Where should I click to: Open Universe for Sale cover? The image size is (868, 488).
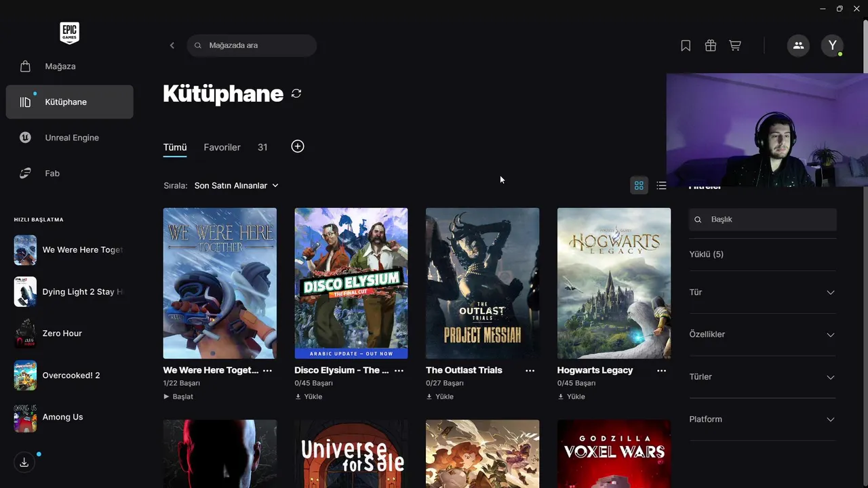point(351,453)
